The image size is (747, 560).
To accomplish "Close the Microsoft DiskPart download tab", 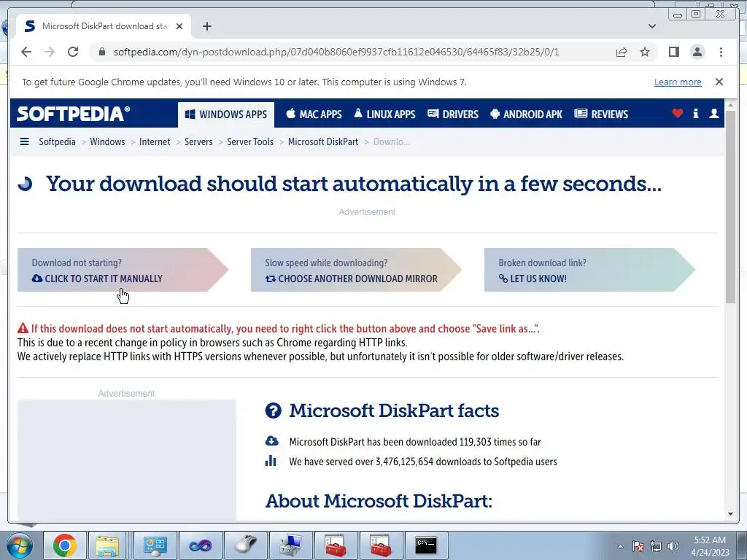I will pyautogui.click(x=179, y=26).
